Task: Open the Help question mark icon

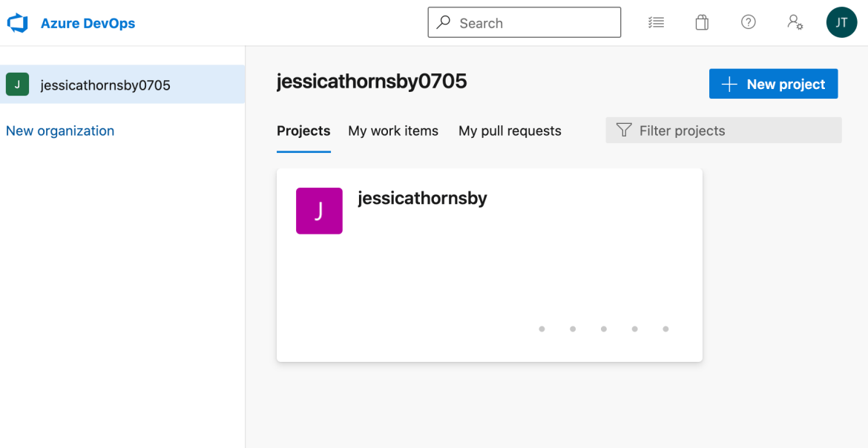Action: [x=749, y=22]
